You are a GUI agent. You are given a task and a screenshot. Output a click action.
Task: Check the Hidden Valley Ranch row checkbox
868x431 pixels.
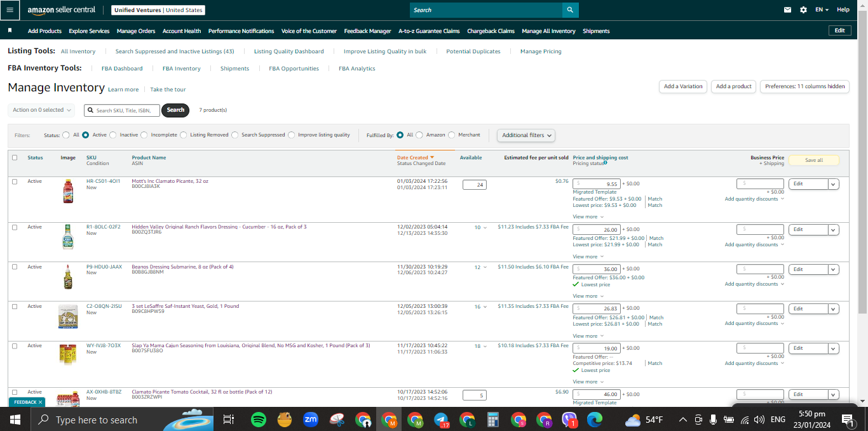[x=15, y=227]
